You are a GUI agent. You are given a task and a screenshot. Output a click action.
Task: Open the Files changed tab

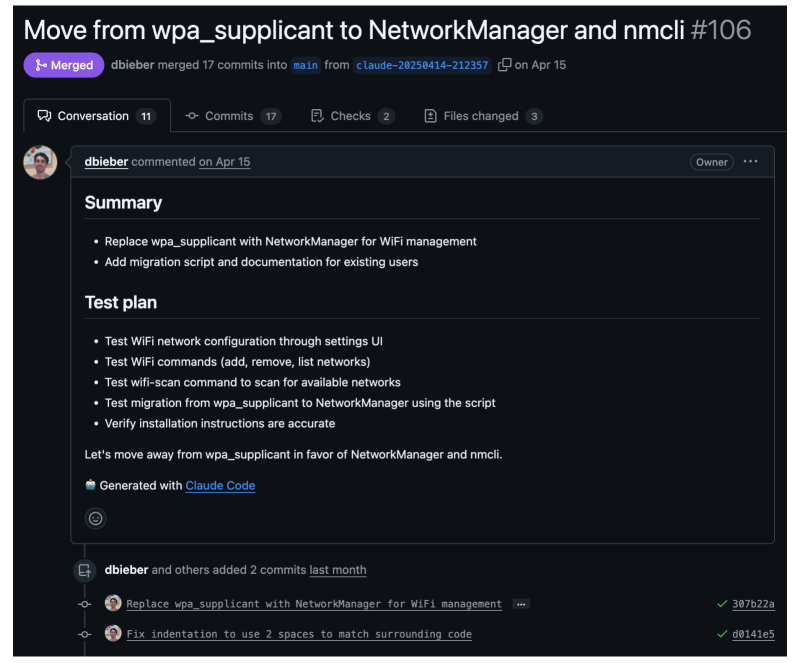[x=483, y=116]
